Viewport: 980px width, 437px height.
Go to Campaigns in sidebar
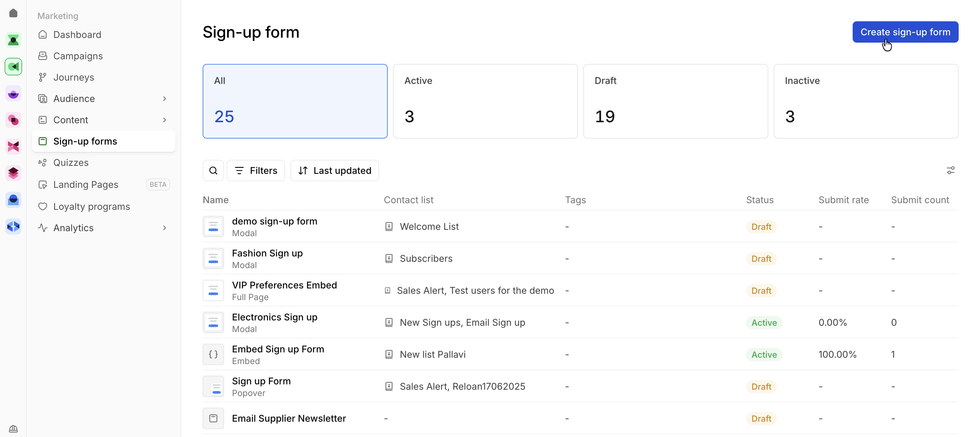78,56
